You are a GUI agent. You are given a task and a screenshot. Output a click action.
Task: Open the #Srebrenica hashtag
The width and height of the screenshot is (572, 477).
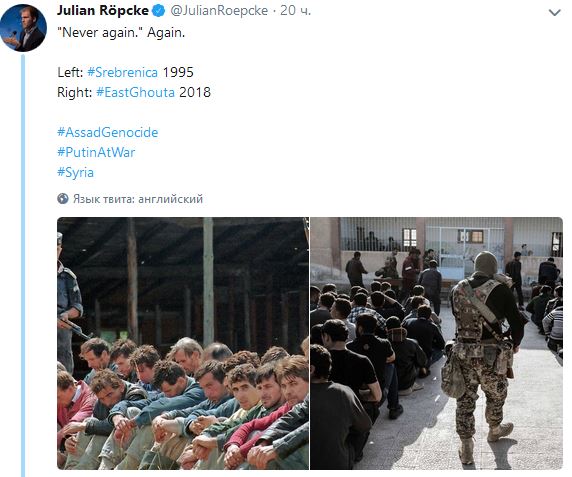tap(123, 72)
